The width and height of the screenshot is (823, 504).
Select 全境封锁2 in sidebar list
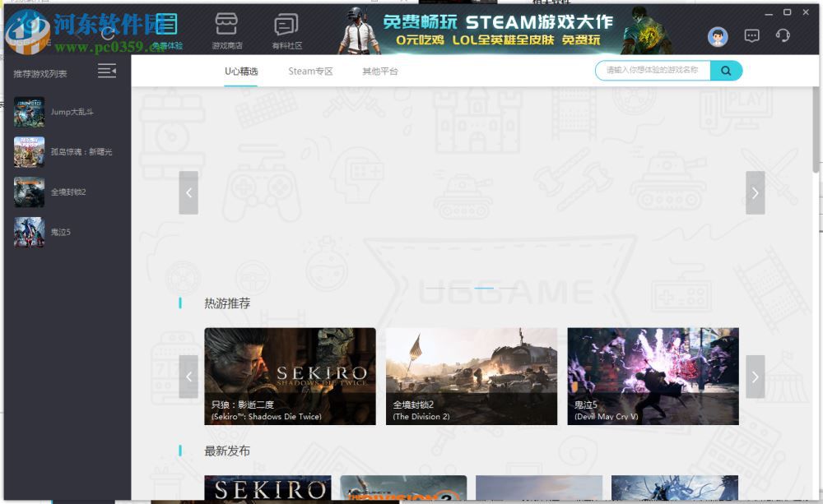[x=67, y=192]
